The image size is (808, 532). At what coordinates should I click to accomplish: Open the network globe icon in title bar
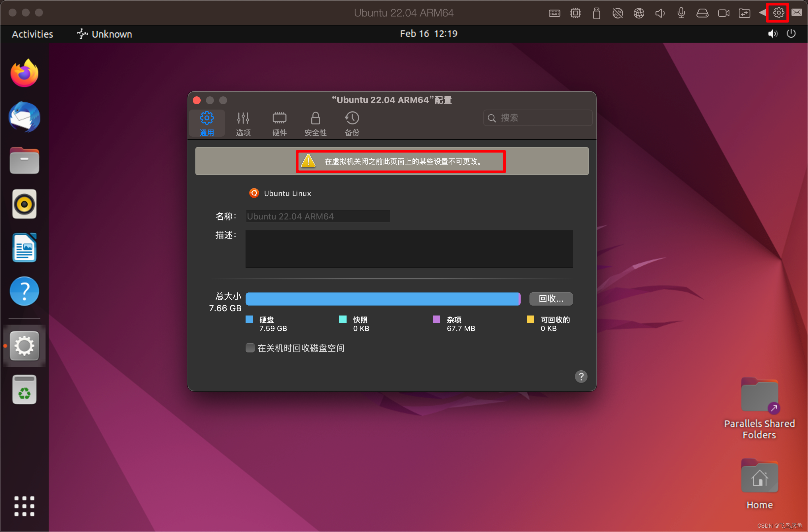click(x=639, y=13)
